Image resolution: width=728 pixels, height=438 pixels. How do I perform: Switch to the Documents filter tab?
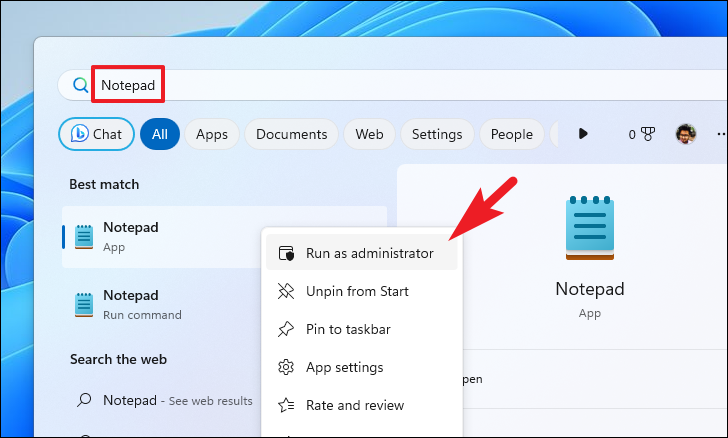(292, 134)
